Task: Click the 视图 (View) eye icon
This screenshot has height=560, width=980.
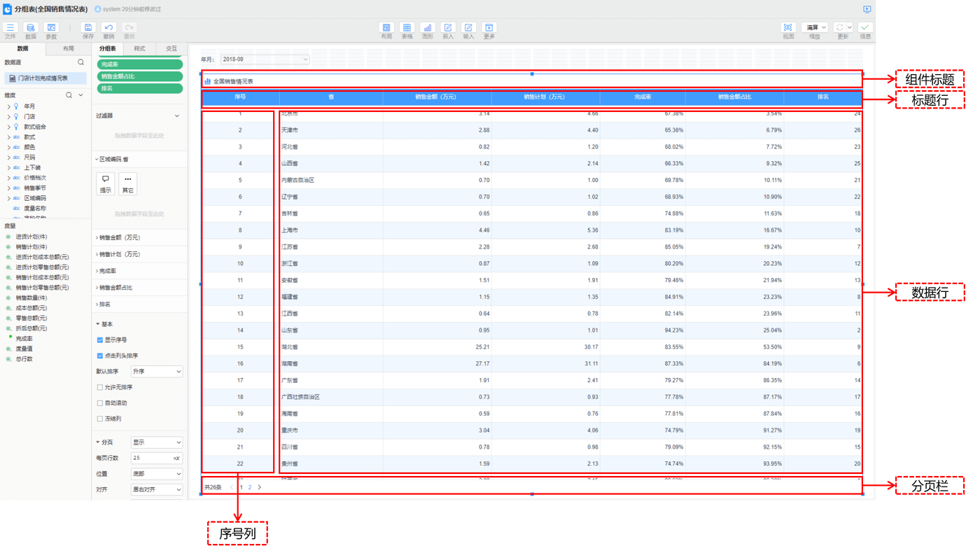Action: click(x=787, y=28)
